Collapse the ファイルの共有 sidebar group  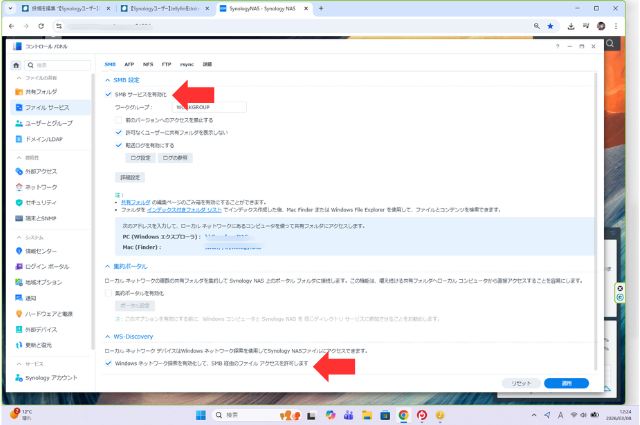point(17,77)
